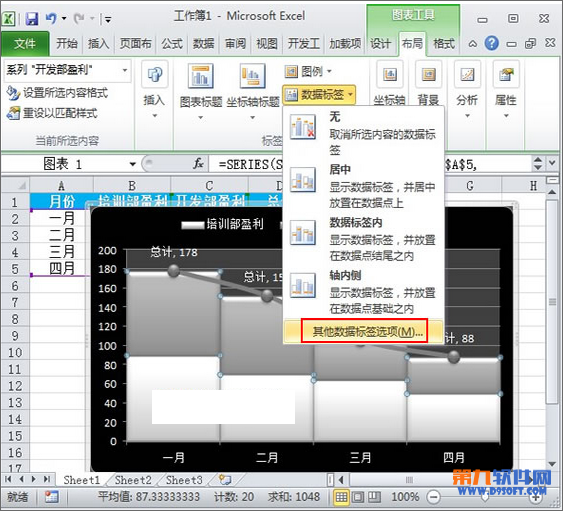Click the macro recording icon in status bar
Image resolution: width=563 pixels, height=511 pixels.
(x=51, y=497)
